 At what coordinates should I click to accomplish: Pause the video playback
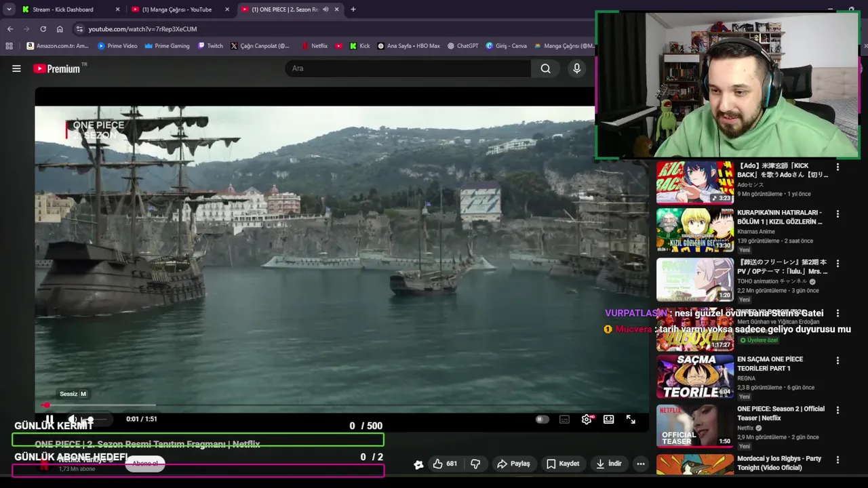click(50, 420)
